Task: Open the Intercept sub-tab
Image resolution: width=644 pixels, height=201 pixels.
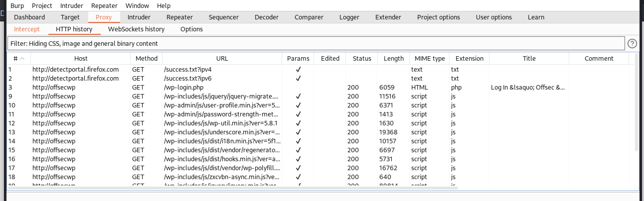Action: pos(26,29)
